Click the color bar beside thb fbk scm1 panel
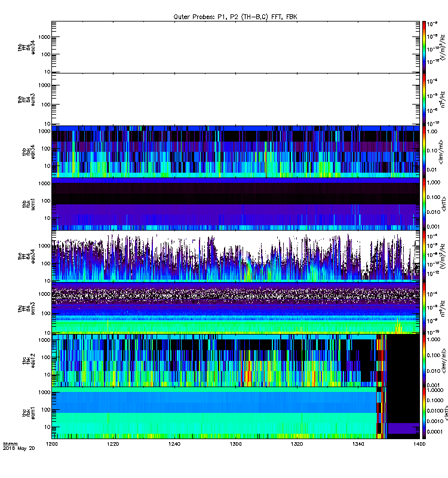Image resolution: width=448 pixels, height=478 pixels. pyautogui.click(x=424, y=204)
